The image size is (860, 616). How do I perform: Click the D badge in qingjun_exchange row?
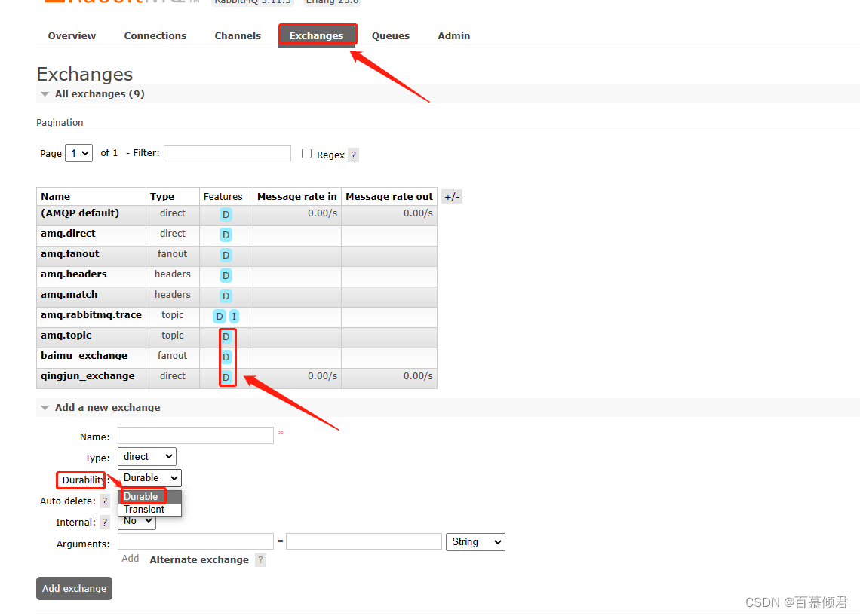226,377
